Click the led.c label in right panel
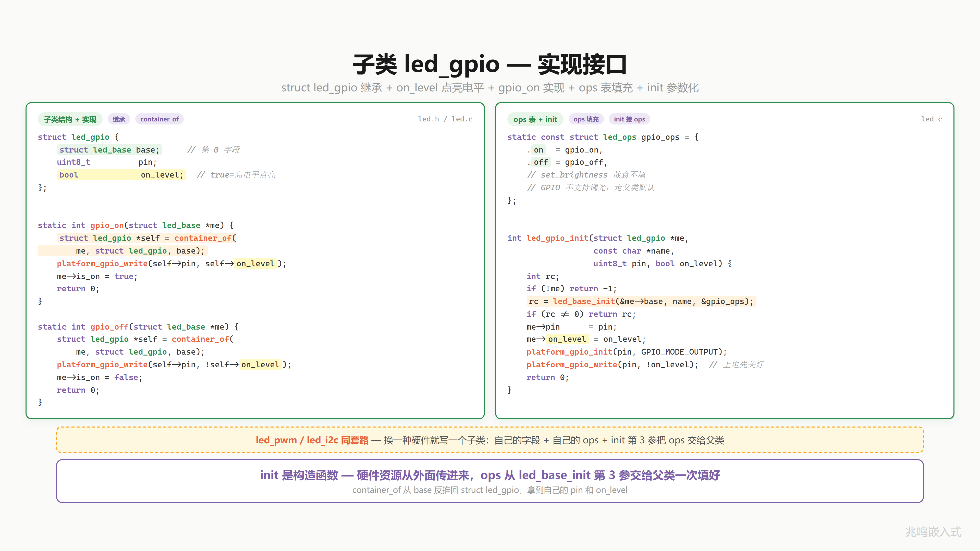The height and width of the screenshot is (551, 980). (x=931, y=119)
